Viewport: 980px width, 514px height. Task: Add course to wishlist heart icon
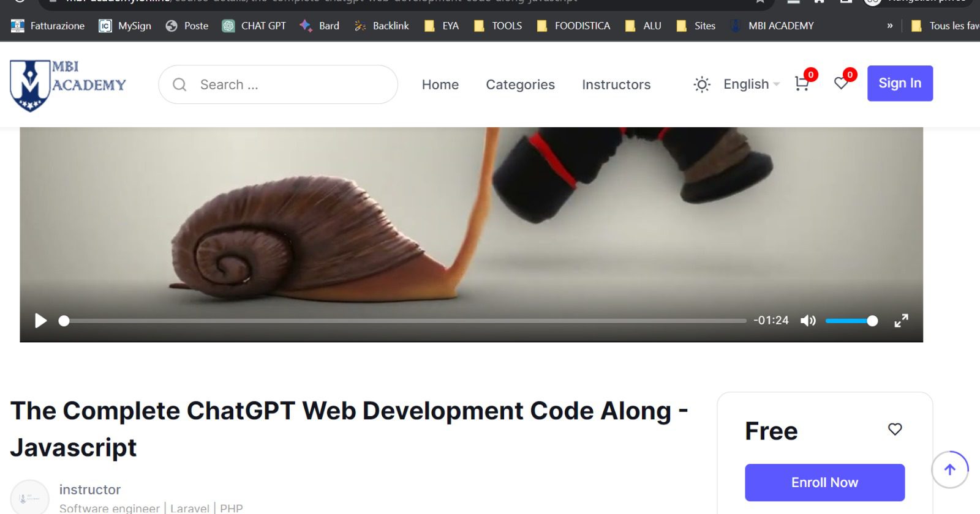click(x=895, y=430)
